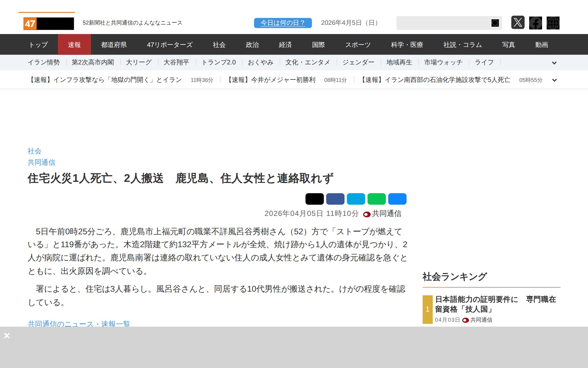The width and height of the screenshot is (588, 368).
Task: Open the 共同通信のニュース・速報一覧 link
Action: (x=79, y=324)
